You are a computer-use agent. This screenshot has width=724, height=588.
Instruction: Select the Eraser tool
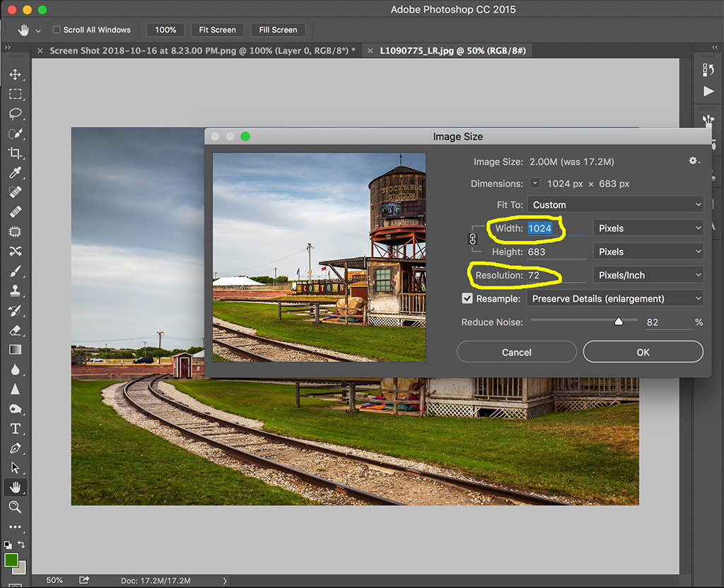(x=15, y=330)
